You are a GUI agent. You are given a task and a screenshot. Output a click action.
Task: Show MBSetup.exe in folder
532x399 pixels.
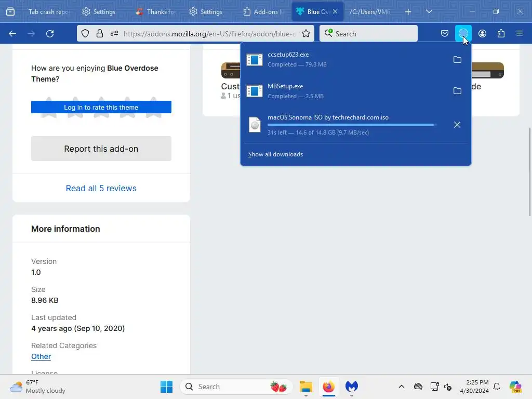457,91
